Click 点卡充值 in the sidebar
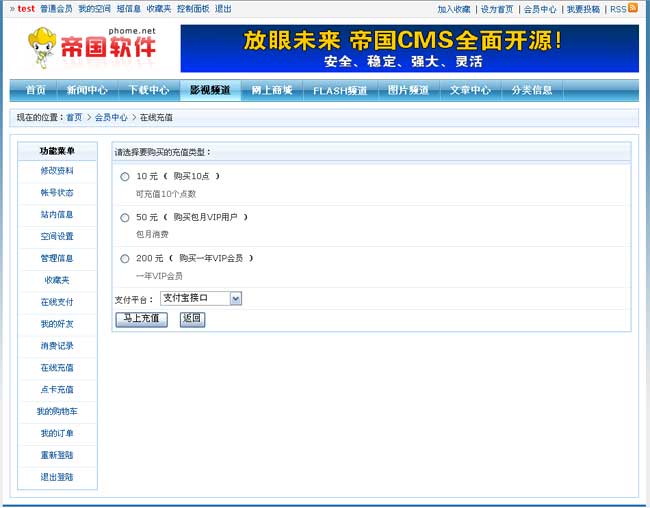Image resolution: width=650 pixels, height=508 pixels. tap(57, 390)
